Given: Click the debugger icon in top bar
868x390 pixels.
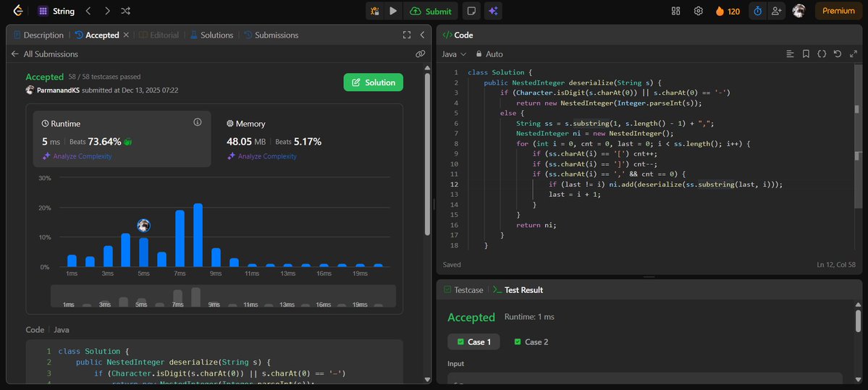Looking at the screenshot, I should point(375,11).
